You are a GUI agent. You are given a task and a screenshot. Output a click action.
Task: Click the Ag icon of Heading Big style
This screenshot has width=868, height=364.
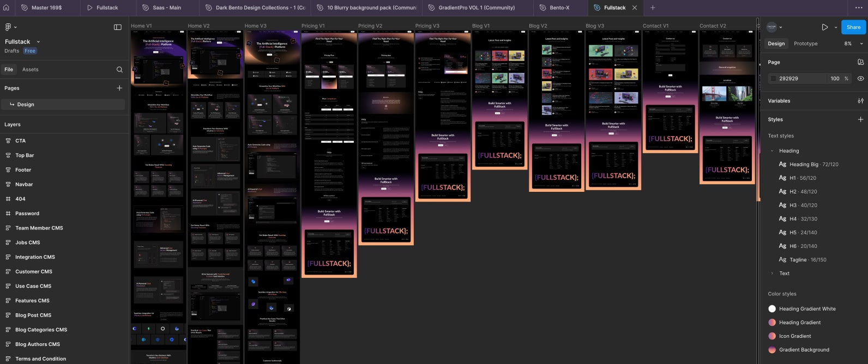coord(782,164)
